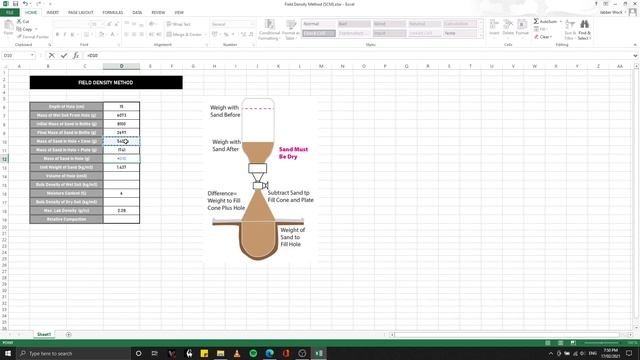
Task: Click the Copy button in Clipboard group
Action: click(x=24, y=29)
